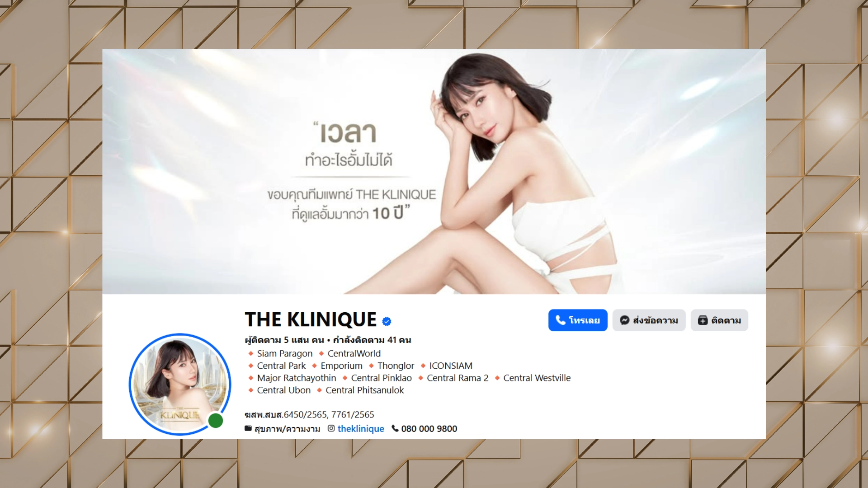
Task: Open the theklinique Instagram link
Action: coord(361,428)
